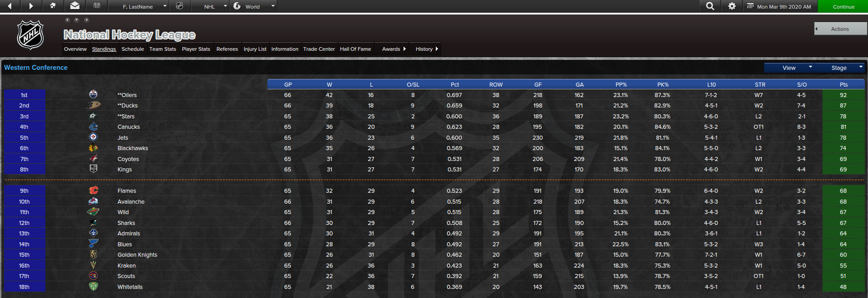Select the Flames 9th place rank cell
Image resolution: width=868 pixels, height=298 pixels.
pyautogui.click(x=25, y=191)
